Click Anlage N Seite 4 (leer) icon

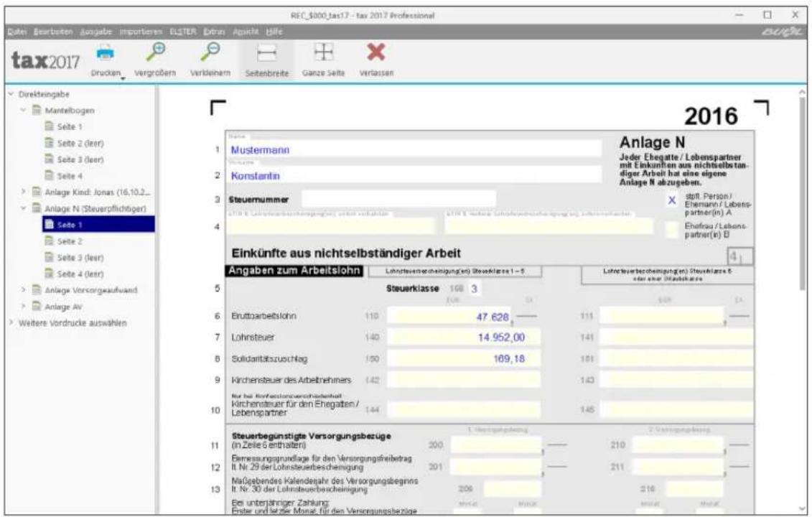click(49, 274)
